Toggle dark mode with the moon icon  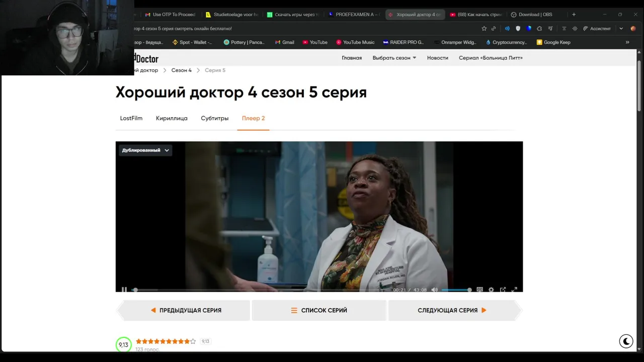(x=626, y=341)
